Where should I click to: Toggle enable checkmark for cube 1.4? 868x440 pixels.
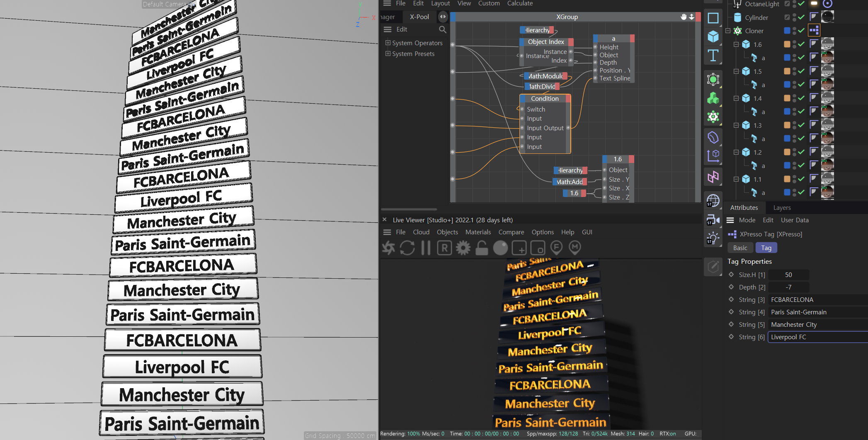pyautogui.click(x=801, y=98)
